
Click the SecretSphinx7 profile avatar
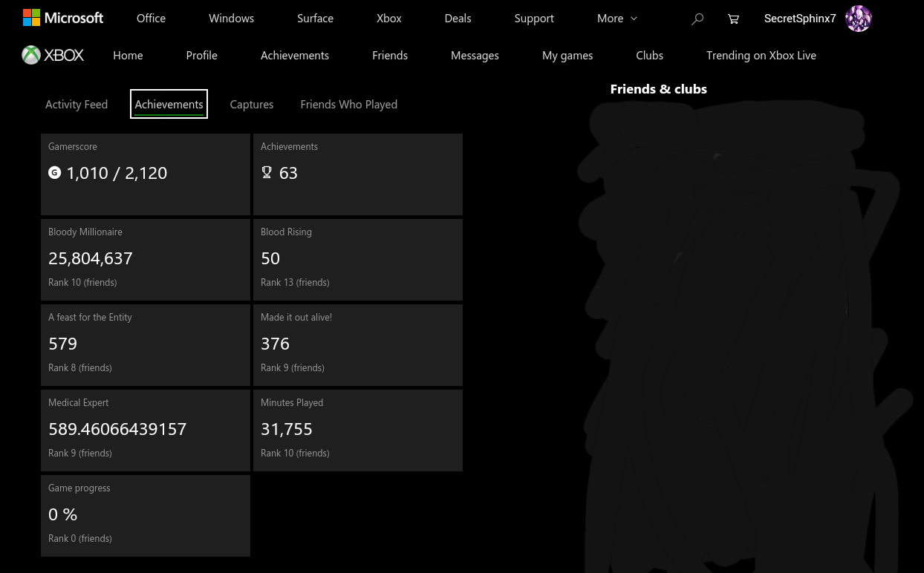858,19
